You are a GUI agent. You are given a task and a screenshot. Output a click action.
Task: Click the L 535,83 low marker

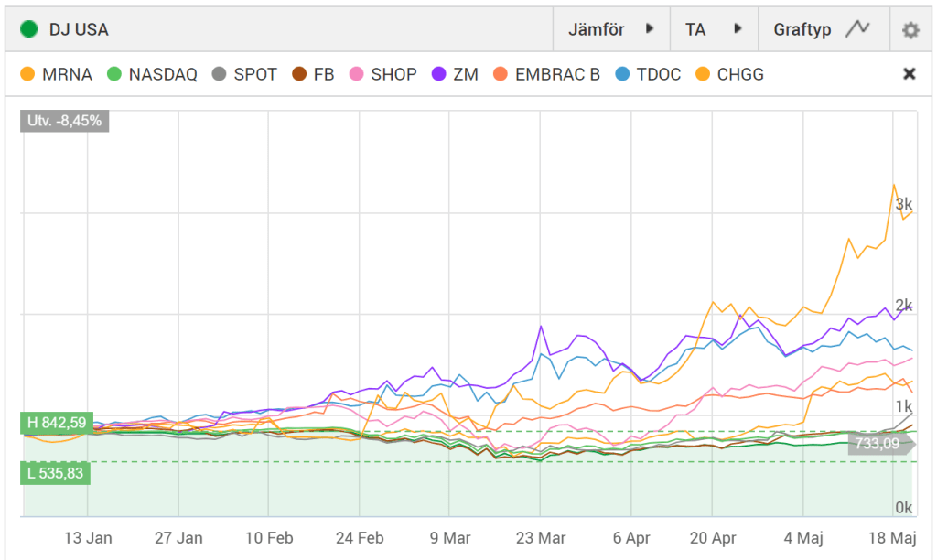point(55,473)
